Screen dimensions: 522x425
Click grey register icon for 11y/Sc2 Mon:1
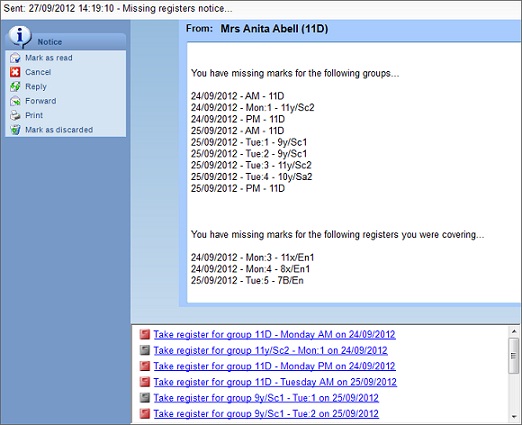tap(145, 350)
